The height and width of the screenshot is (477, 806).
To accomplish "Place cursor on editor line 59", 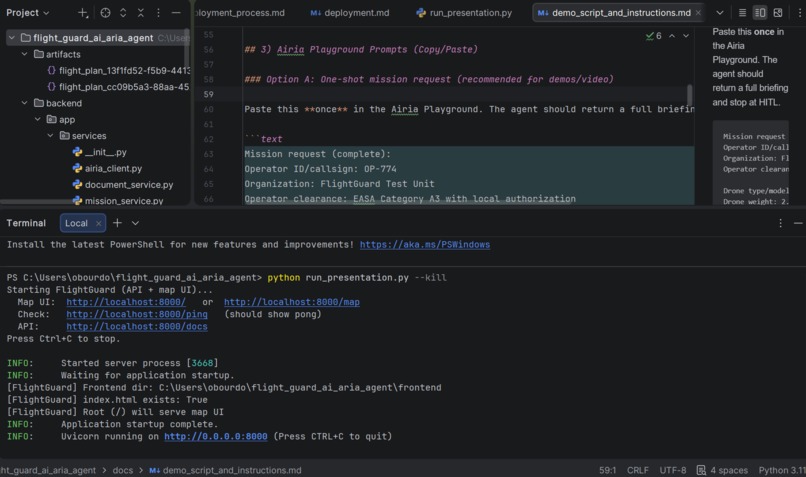I will tap(468, 95).
